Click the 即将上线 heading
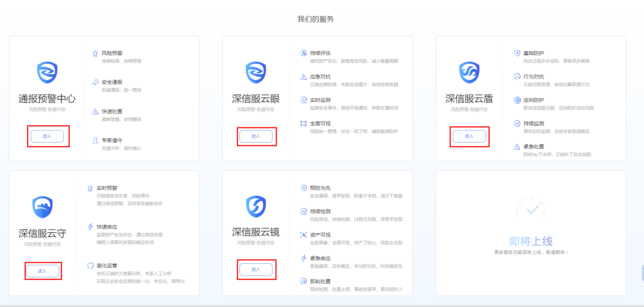The height and width of the screenshot is (307, 644). click(x=531, y=241)
